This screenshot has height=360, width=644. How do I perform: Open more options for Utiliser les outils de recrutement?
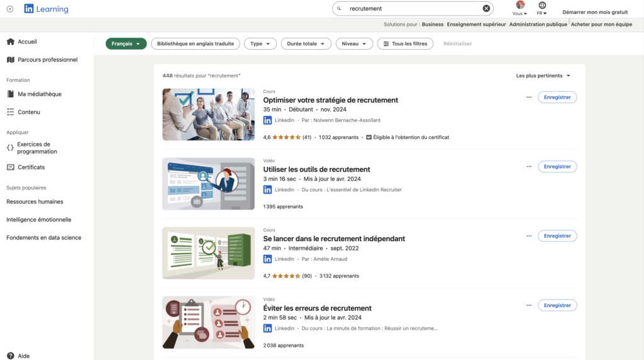528,166
